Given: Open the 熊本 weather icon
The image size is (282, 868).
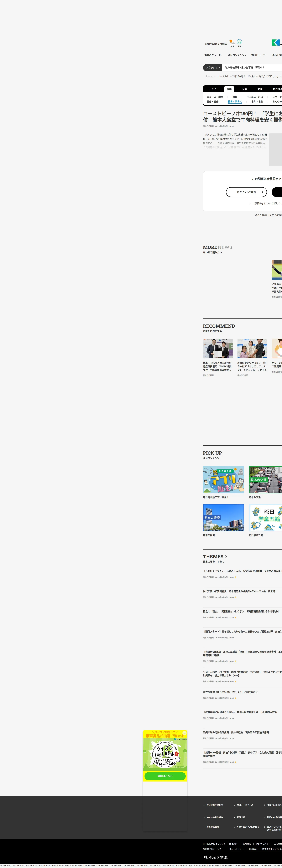Looking at the screenshot, I should tap(232, 43).
